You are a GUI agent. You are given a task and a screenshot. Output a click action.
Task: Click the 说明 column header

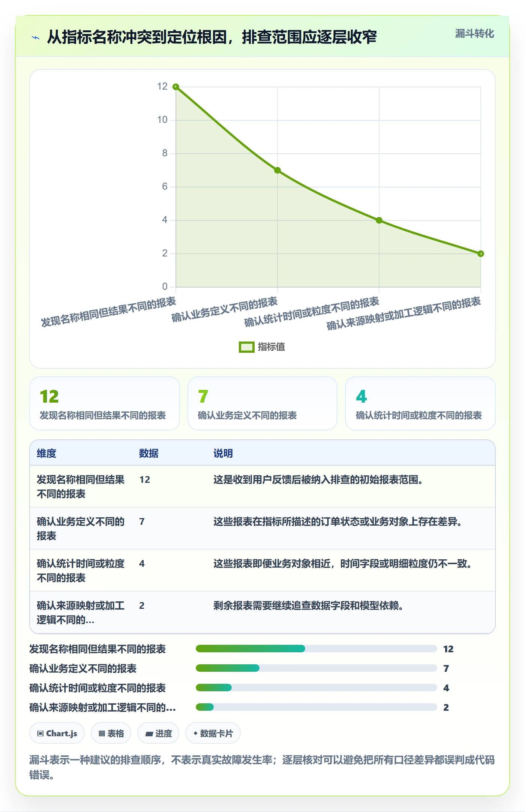coord(223,453)
